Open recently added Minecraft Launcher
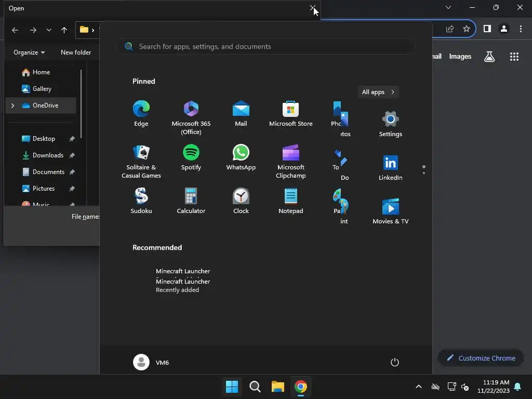 [x=182, y=285]
